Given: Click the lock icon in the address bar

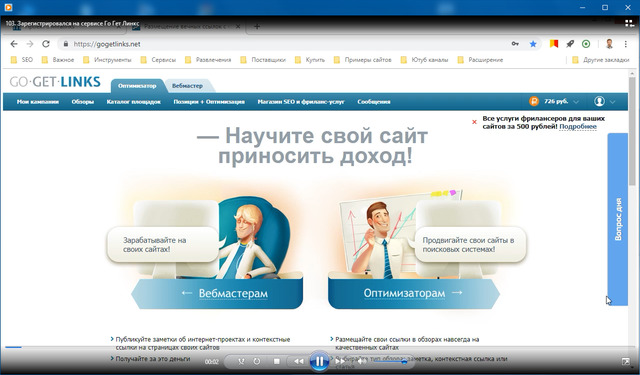Looking at the screenshot, I should pos(65,44).
